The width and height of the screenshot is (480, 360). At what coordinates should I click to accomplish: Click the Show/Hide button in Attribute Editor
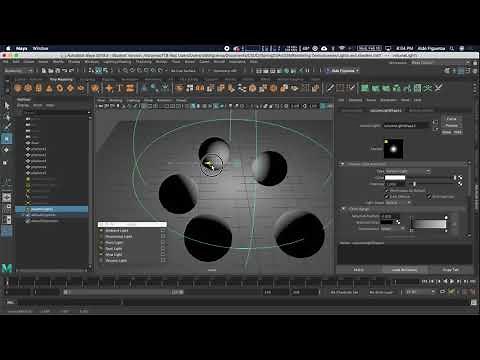[x=451, y=132]
